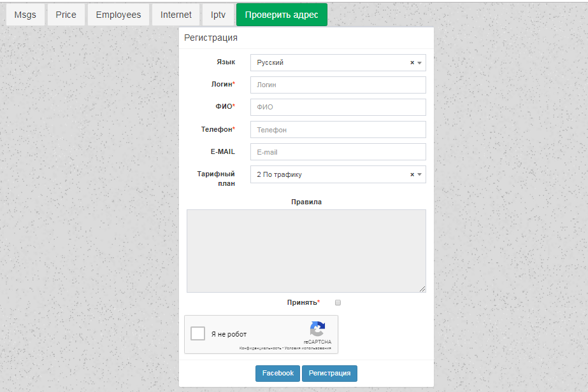
Task: Click the E-mail input field
Action: (338, 152)
